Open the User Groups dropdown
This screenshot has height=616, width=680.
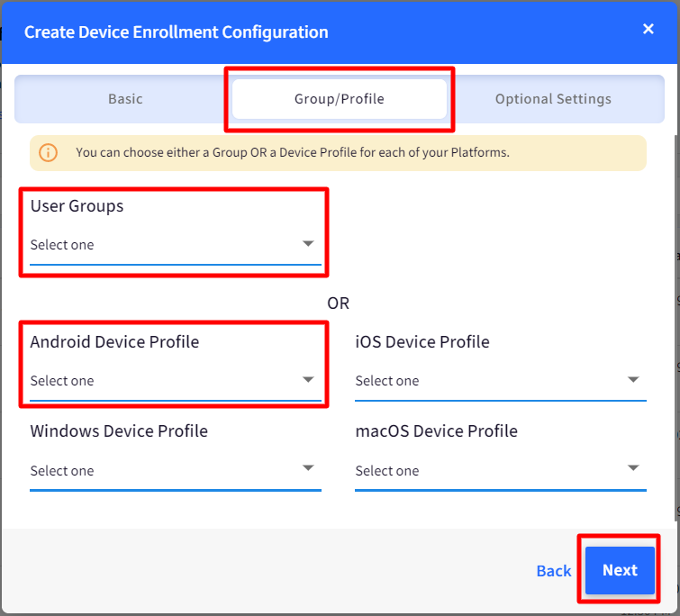click(176, 245)
